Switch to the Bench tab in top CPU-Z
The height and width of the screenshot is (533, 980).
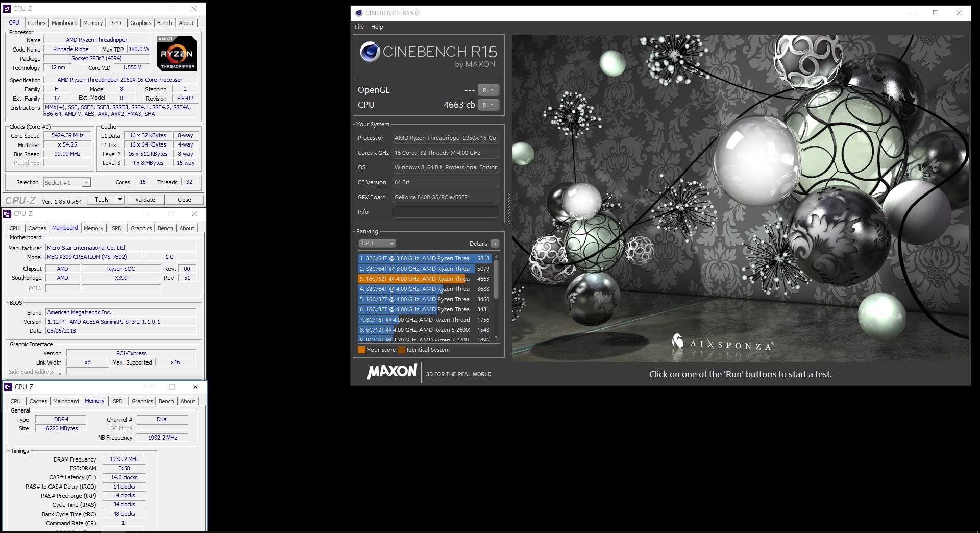point(164,23)
